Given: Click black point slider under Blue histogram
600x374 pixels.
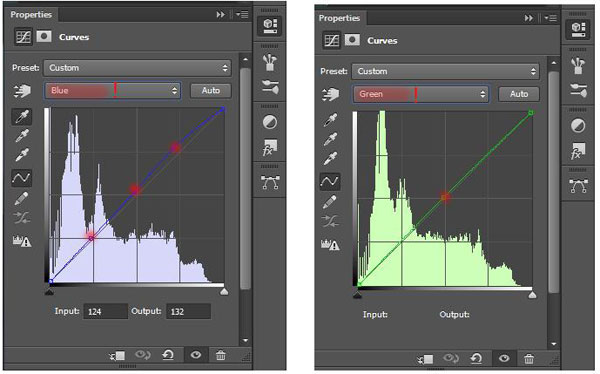Looking at the screenshot, I should click(x=49, y=292).
